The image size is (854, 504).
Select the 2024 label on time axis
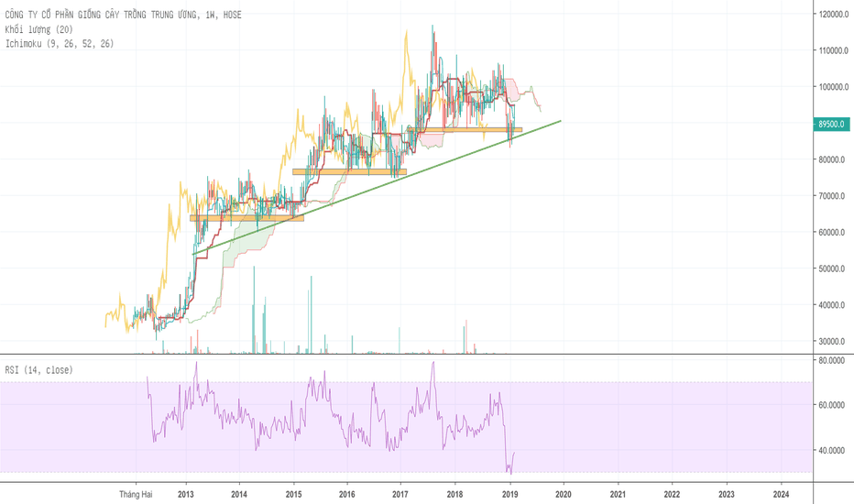782,494
